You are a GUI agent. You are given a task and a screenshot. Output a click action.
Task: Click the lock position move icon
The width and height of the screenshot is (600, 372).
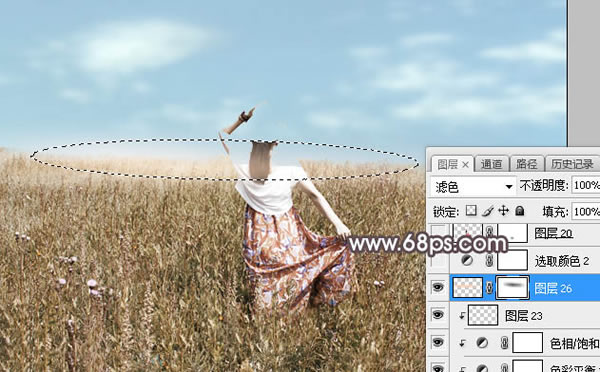point(503,211)
